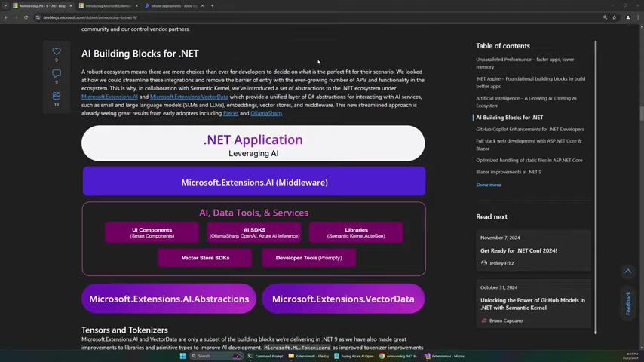This screenshot has width=644, height=362.
Task: Open Unlocking the Power of GitHub Models article
Action: coord(532,304)
